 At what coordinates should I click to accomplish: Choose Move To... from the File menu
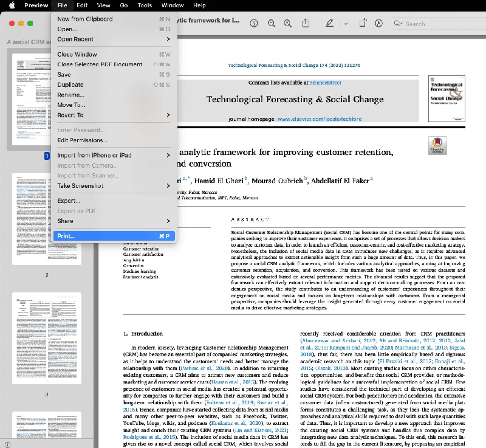[x=114, y=105]
